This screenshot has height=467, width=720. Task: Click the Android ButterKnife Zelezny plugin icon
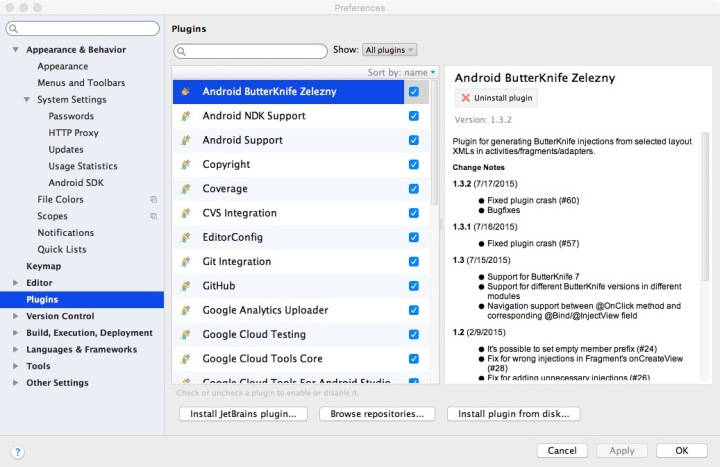click(186, 91)
